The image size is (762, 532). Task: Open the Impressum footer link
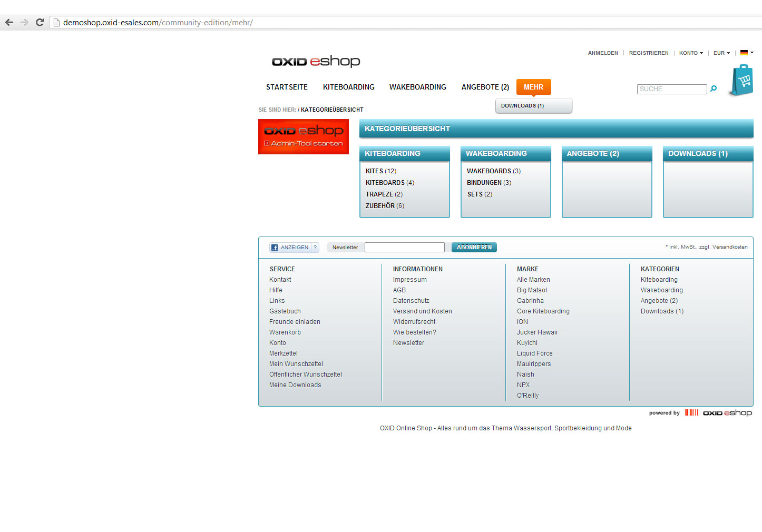(x=409, y=280)
